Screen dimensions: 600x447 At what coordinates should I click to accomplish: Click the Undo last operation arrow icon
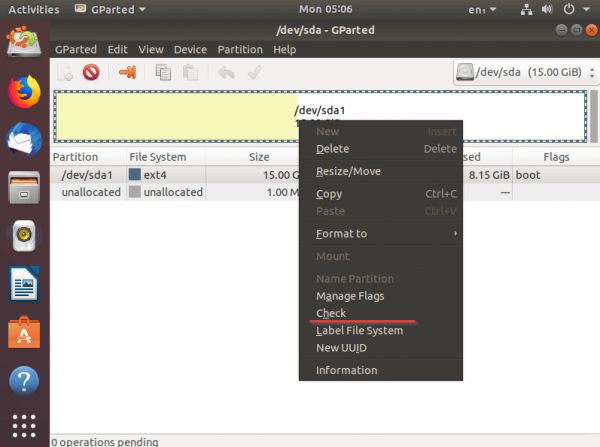click(226, 72)
